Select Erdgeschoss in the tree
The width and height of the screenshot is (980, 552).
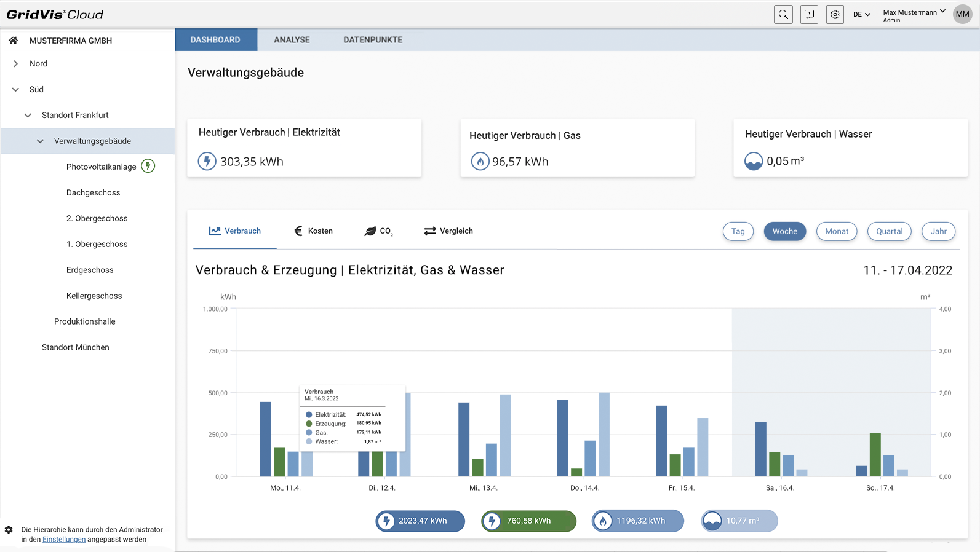(x=90, y=270)
